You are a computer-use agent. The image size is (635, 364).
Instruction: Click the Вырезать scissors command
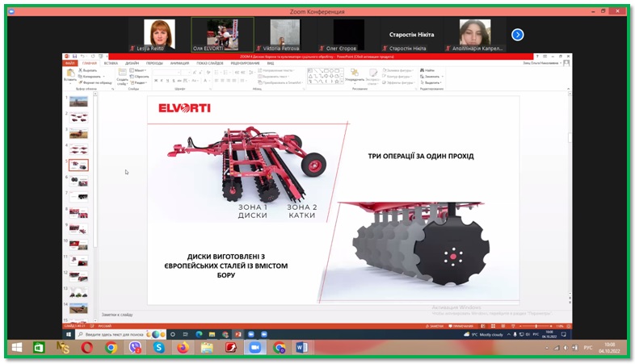coord(87,70)
